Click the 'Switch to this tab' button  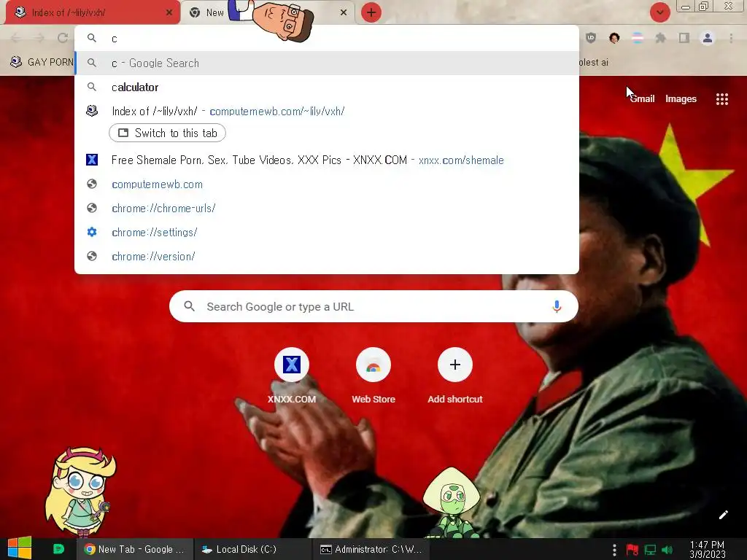click(x=167, y=133)
